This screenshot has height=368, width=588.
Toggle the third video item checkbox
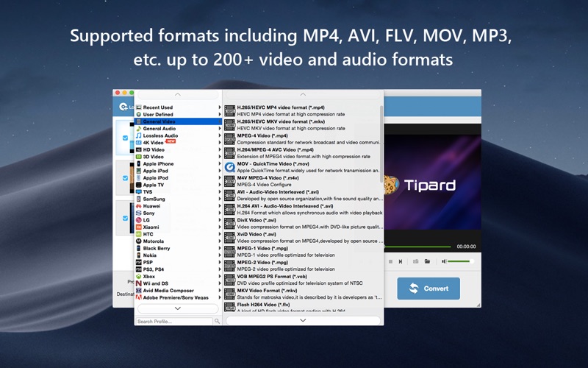click(x=125, y=218)
